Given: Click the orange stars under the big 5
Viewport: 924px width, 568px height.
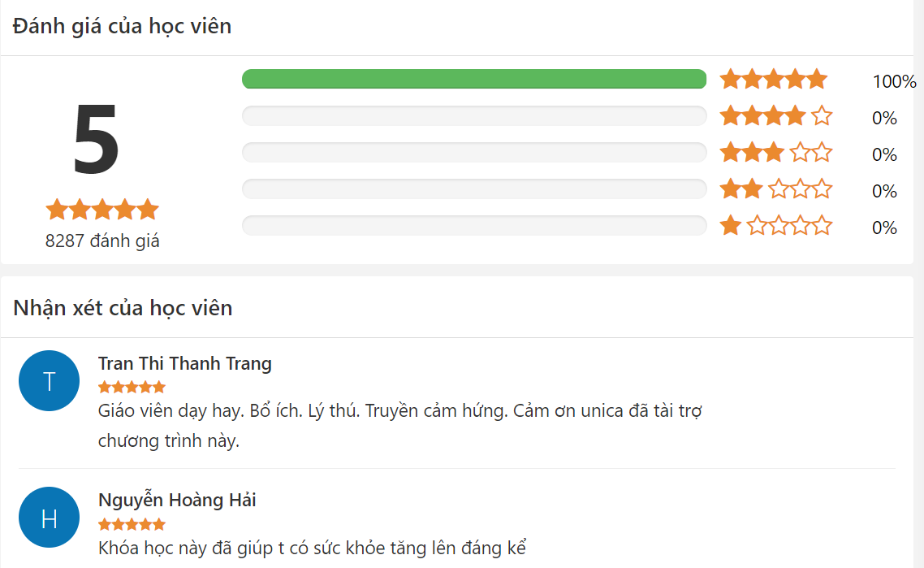Looking at the screenshot, I should (101, 209).
